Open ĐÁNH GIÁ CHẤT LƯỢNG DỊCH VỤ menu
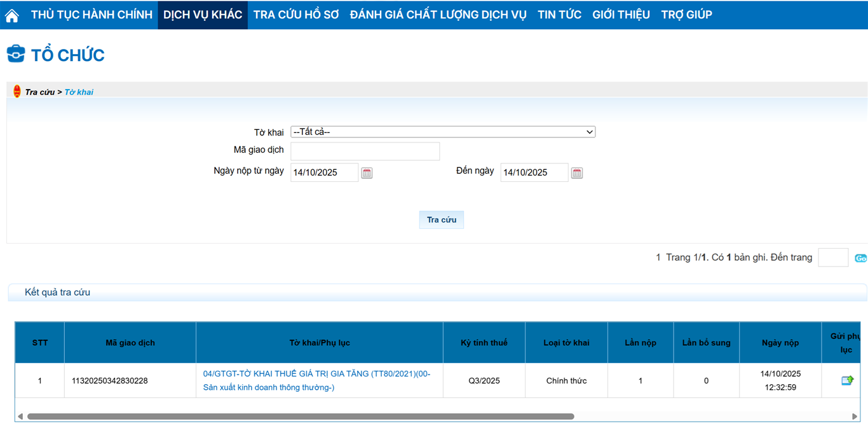The width and height of the screenshot is (868, 428). click(438, 15)
